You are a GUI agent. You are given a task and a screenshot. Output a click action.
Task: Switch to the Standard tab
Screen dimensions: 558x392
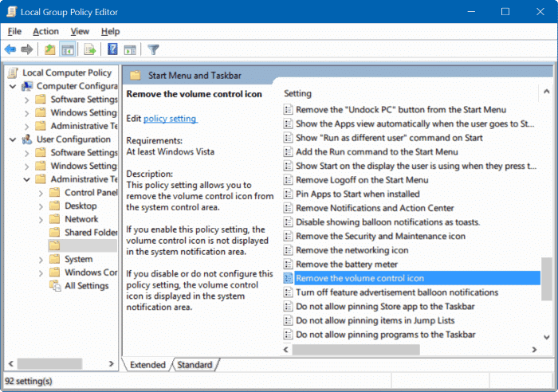click(195, 365)
